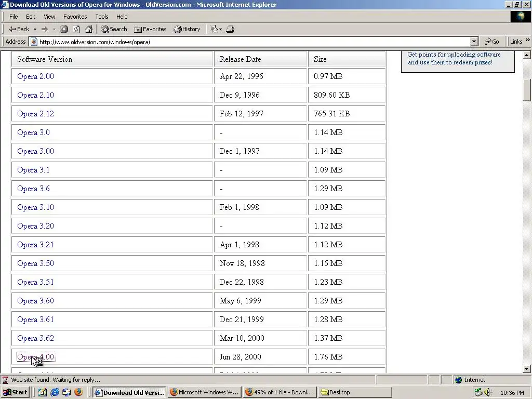Viewport: 532px width, 399px height.
Task: Launch Internet Explorer from Quick Launch
Action: [x=54, y=392]
